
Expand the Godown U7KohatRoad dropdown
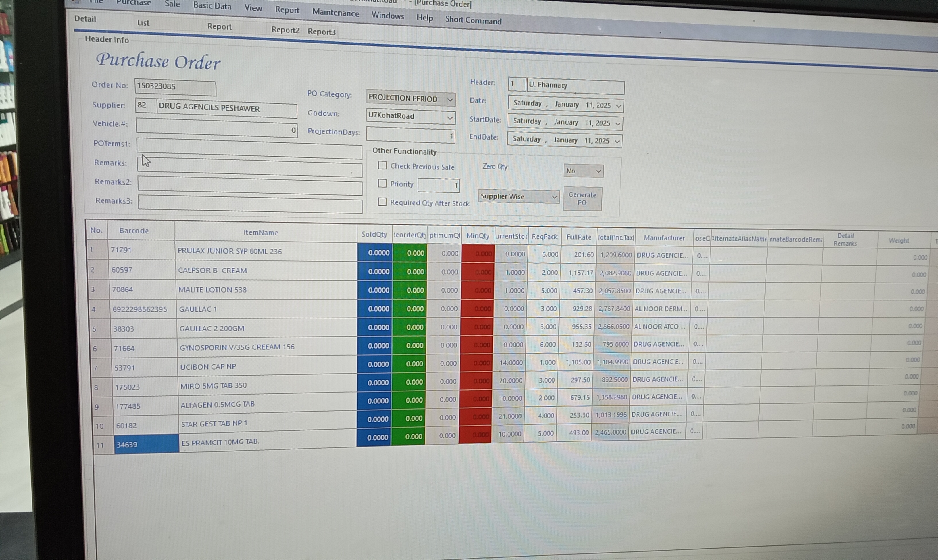point(449,118)
